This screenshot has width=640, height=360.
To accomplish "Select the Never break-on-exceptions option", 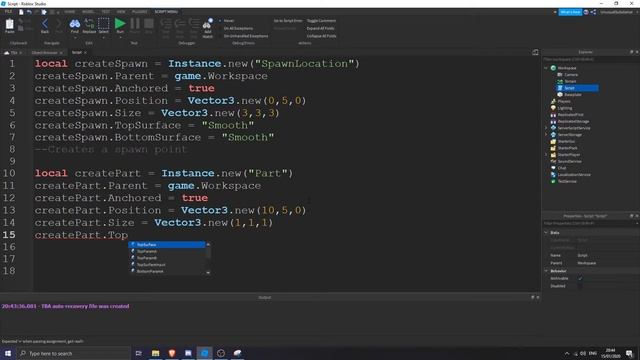I will [227, 21].
